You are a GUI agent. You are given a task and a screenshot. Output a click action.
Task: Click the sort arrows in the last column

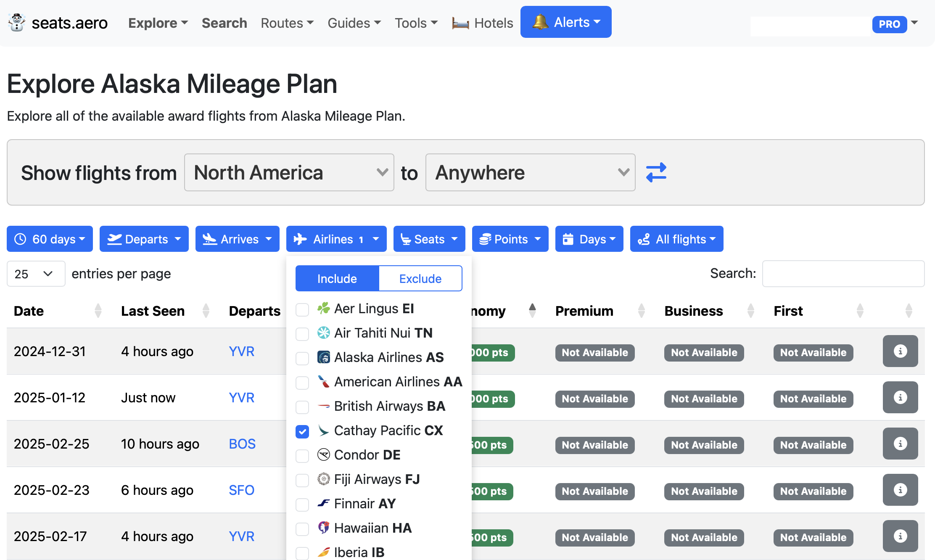coord(909,311)
